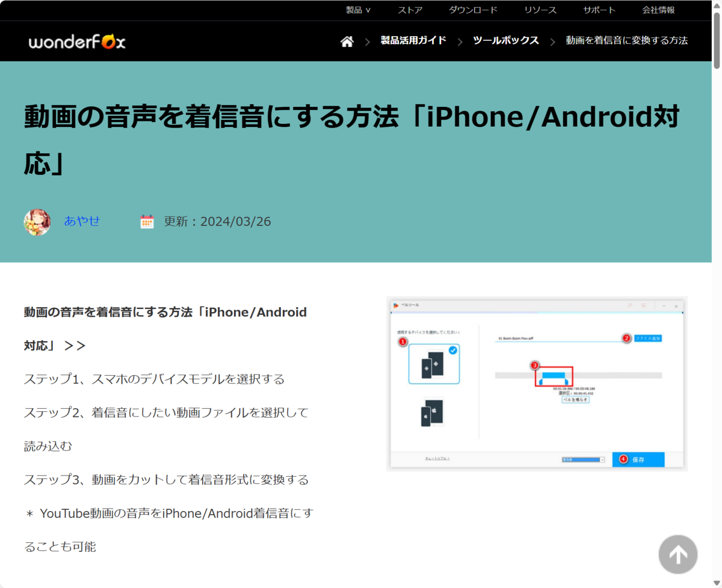Open the ringtone tool screenshot image
722x588 pixels.
tap(537, 384)
